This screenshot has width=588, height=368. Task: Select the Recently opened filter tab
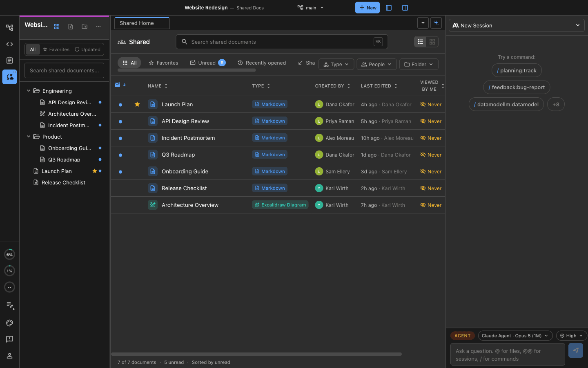(262, 63)
